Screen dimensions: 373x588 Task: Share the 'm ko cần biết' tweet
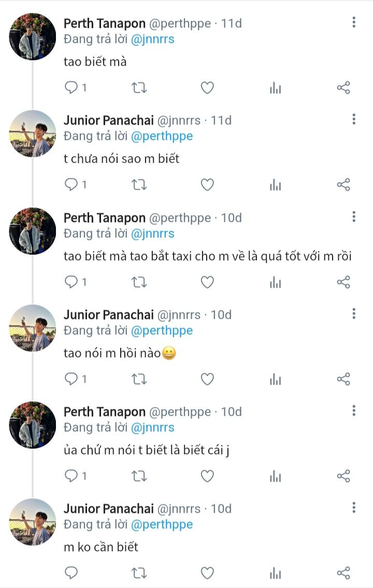[343, 572]
